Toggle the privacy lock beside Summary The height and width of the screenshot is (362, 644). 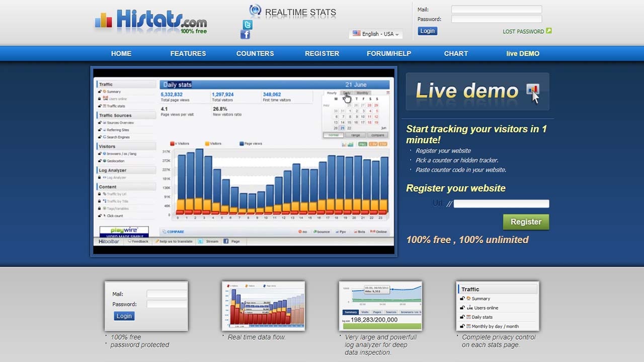pyautogui.click(x=99, y=92)
